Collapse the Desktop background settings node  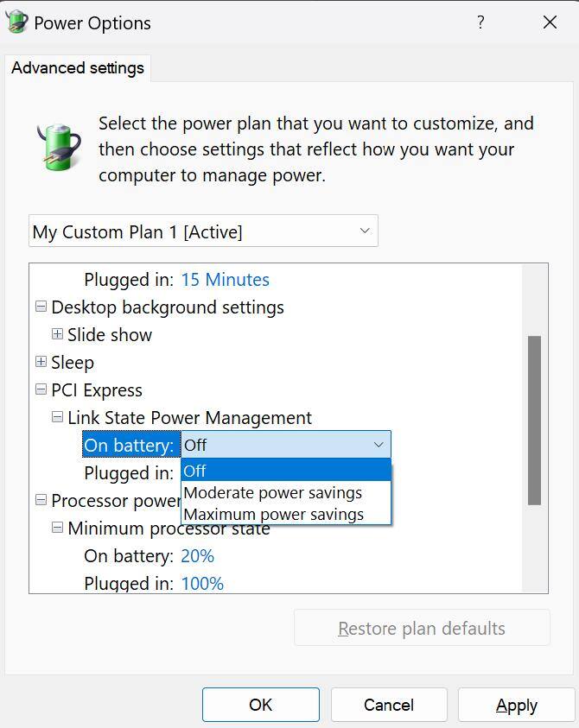pos(41,307)
